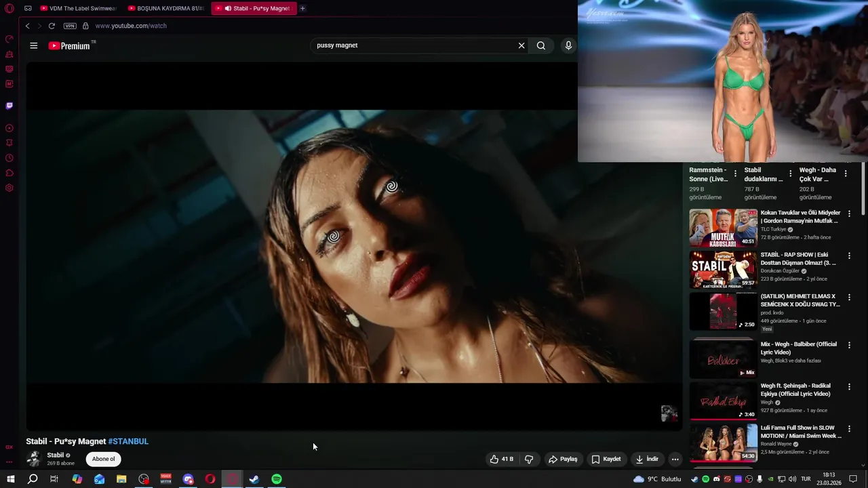The width and height of the screenshot is (868, 488).
Task: Run search with magnifier button
Action: pos(540,45)
